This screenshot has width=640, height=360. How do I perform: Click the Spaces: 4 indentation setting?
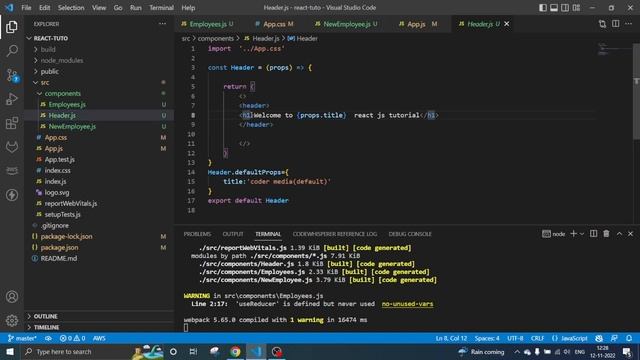[x=487, y=338]
